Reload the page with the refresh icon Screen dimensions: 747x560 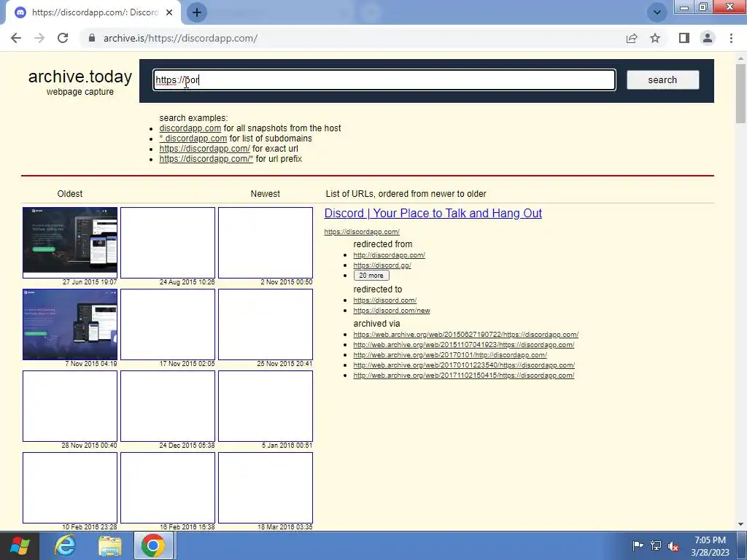(x=63, y=38)
